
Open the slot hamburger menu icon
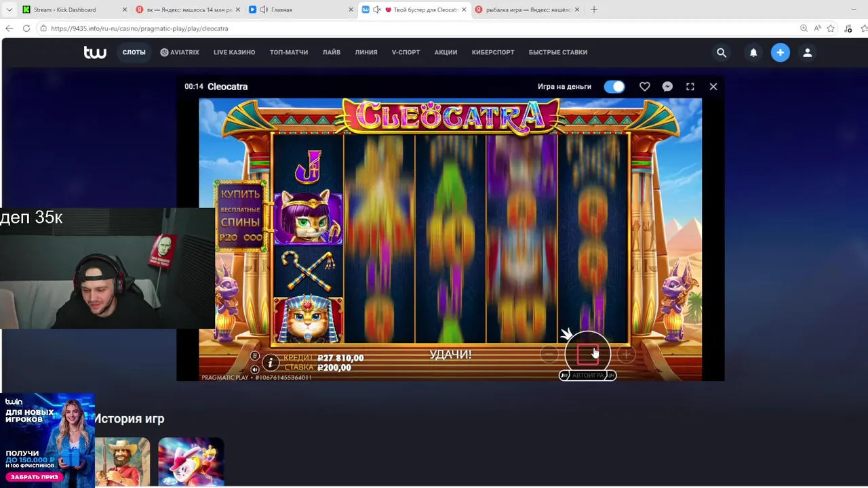pyautogui.click(x=255, y=356)
